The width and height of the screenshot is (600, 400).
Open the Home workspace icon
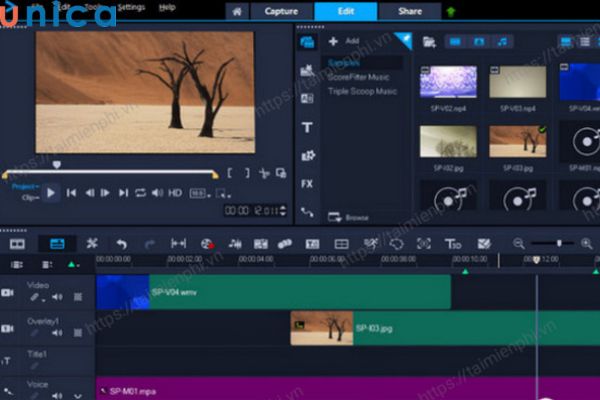237,11
